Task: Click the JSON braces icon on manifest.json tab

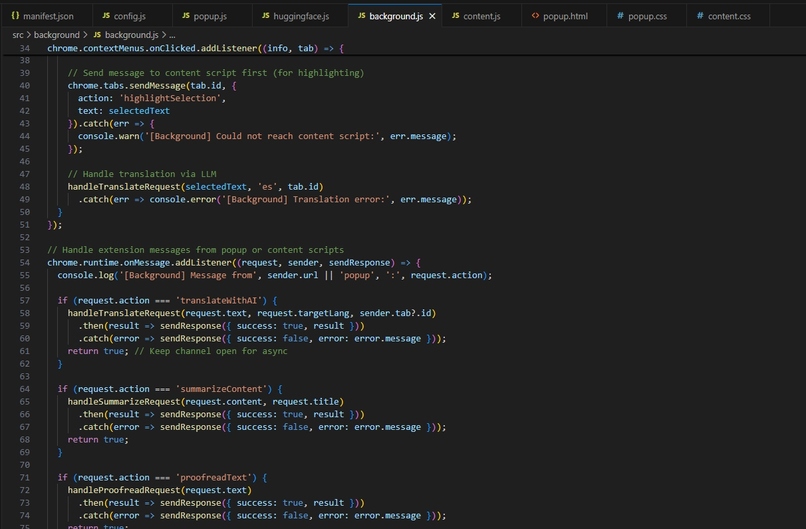Action: [x=15, y=15]
